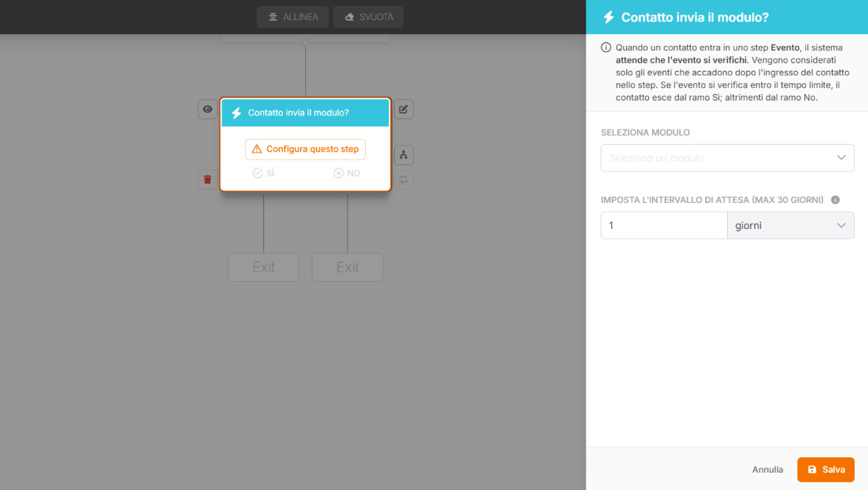Delete the step with the red trash icon
This screenshot has height=490, width=868.
tap(208, 180)
